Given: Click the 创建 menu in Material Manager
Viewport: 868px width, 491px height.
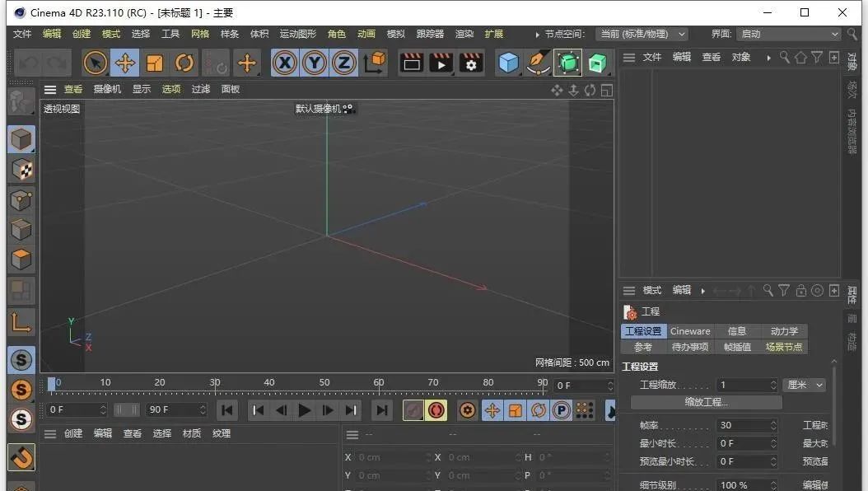Looking at the screenshot, I should tap(73, 433).
